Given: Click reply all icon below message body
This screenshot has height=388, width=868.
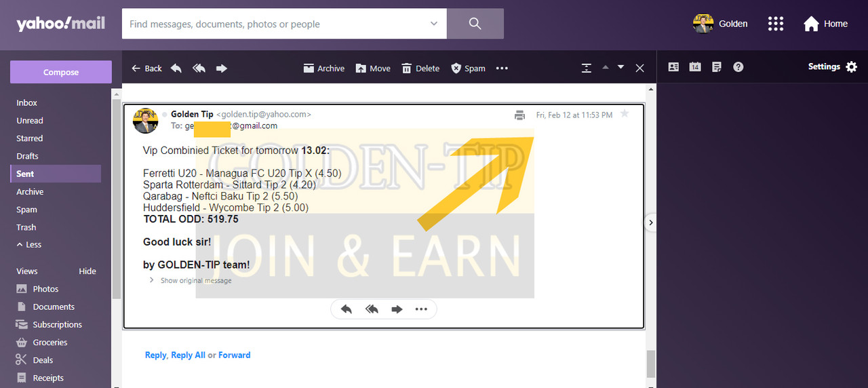Looking at the screenshot, I should (x=372, y=309).
